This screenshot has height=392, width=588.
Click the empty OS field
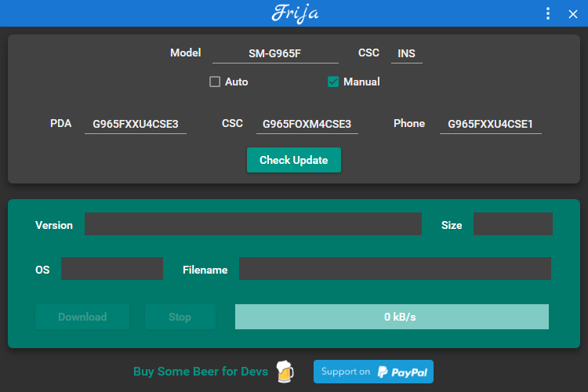[x=112, y=269]
